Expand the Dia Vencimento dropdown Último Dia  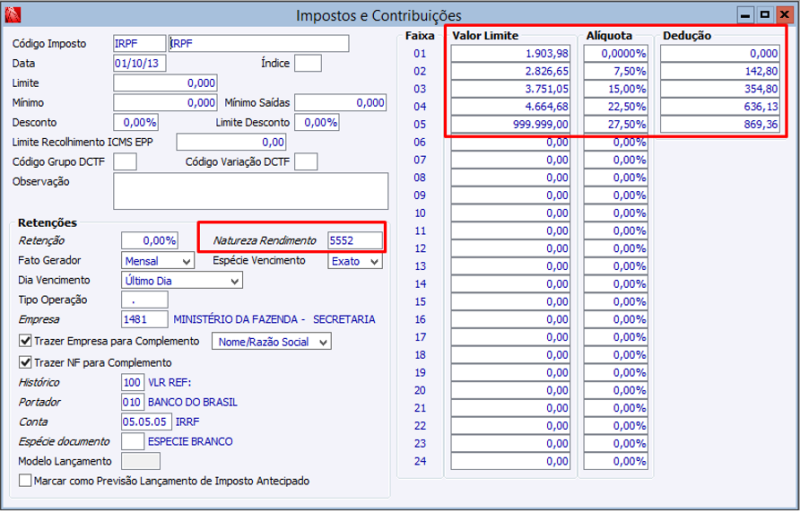(182, 281)
